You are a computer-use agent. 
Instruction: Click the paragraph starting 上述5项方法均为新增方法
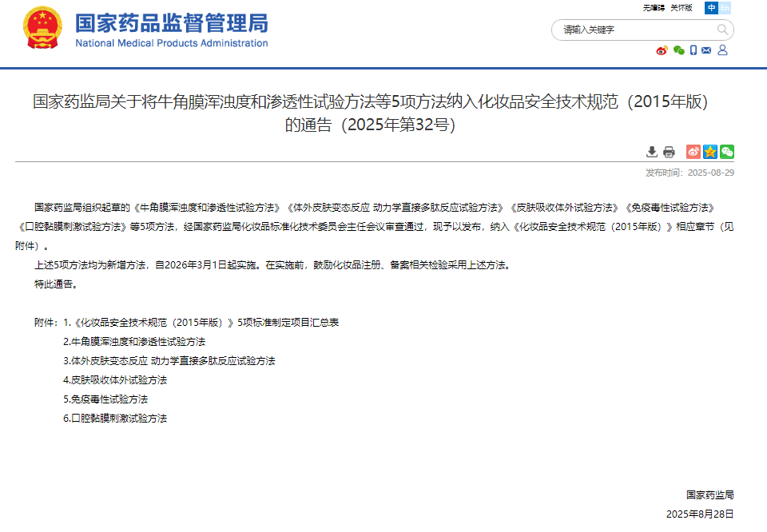tap(272, 265)
